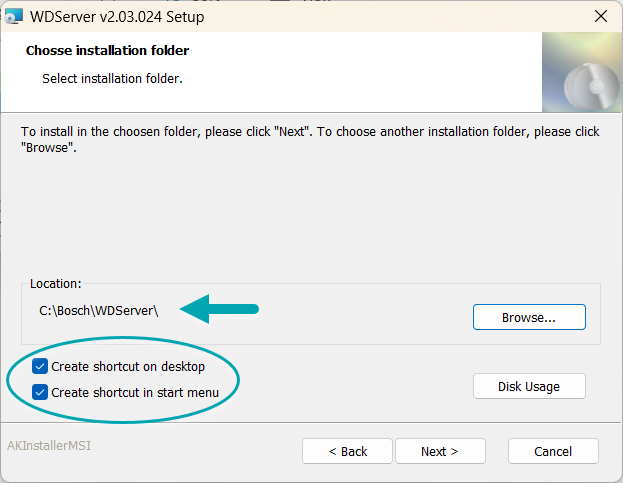The image size is (623, 483).
Task: Toggle Create shortcut on desktop checkbox
Action: point(40,366)
